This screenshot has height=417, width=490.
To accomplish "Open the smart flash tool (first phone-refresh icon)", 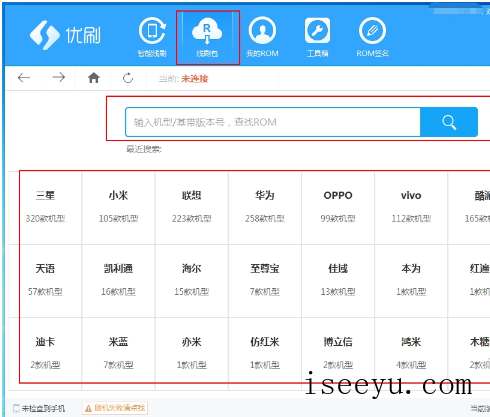I will [x=152, y=37].
